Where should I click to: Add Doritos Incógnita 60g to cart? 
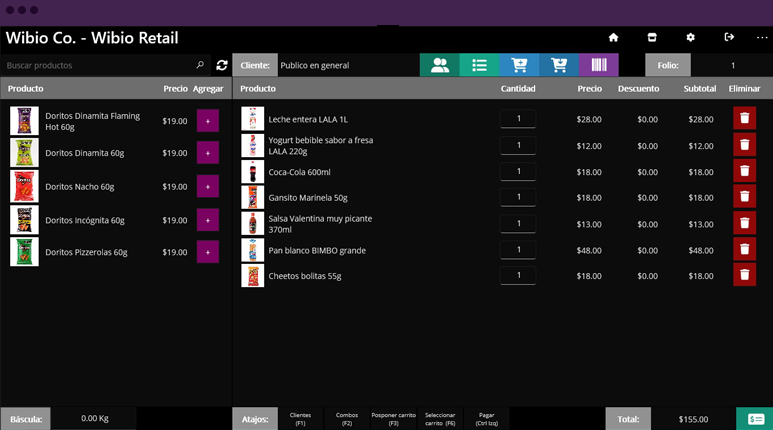(x=208, y=220)
